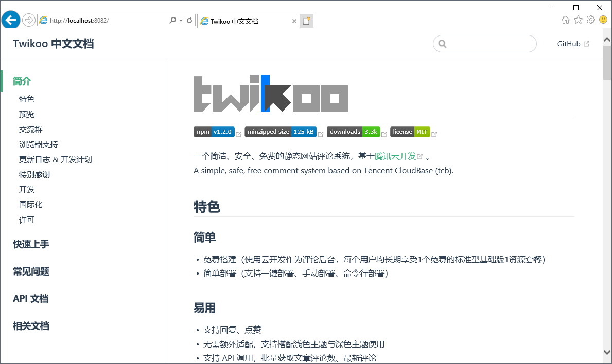612x364 pixels.
Task: Click external link icon after 腾讯云开发
Action: 420,156
